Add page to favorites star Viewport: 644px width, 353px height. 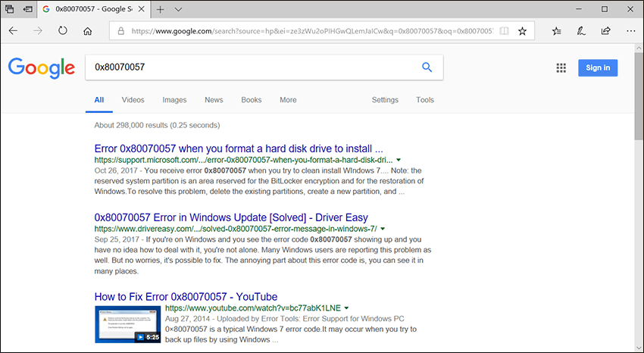[x=523, y=31]
